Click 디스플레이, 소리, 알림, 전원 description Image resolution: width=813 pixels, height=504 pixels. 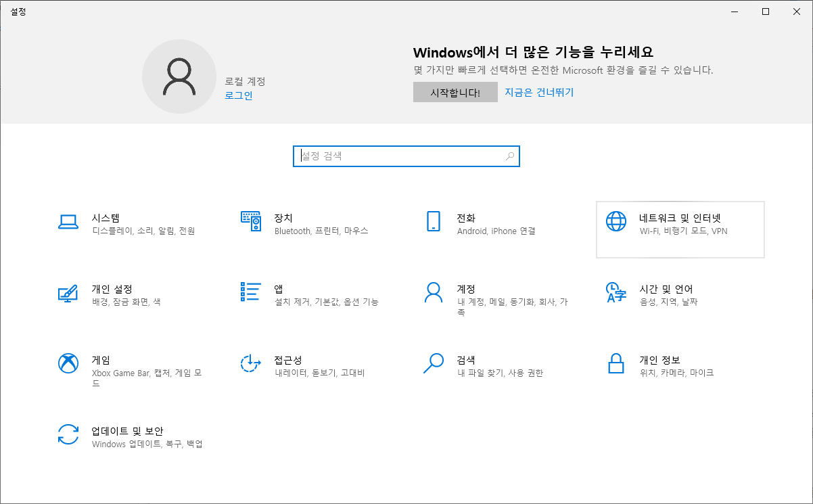(x=143, y=231)
